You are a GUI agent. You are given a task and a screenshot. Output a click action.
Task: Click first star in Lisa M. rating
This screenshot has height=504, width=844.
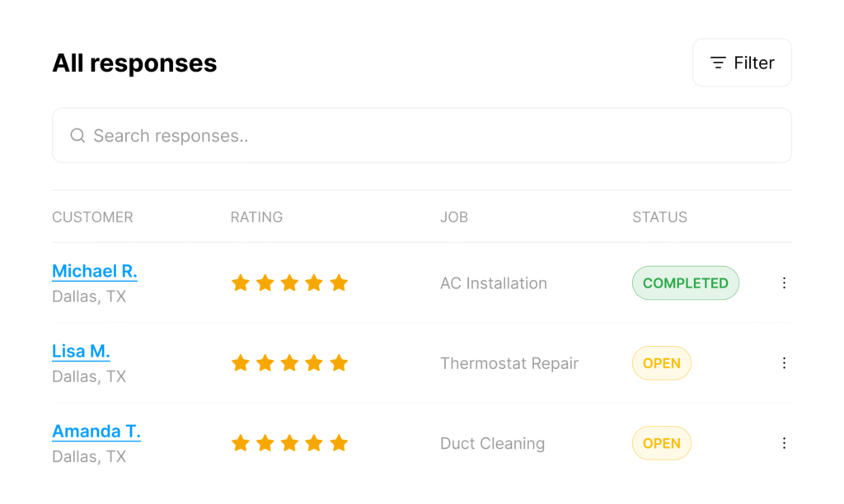[241, 362]
